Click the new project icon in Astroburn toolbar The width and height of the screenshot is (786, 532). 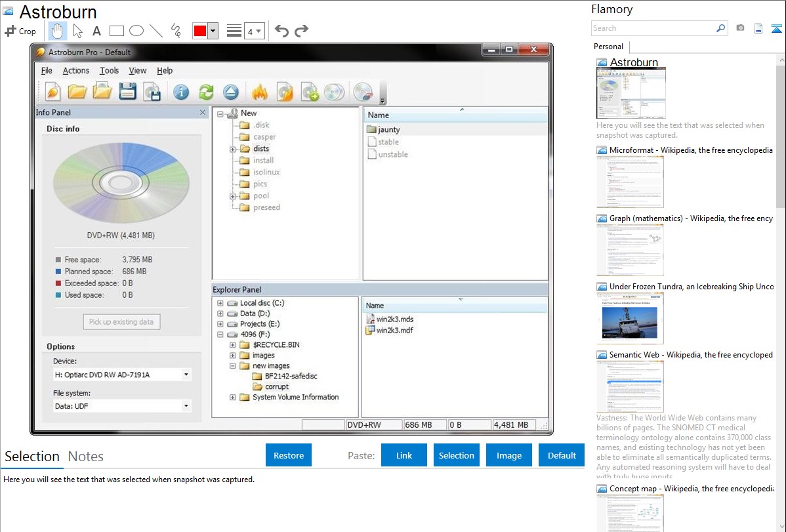click(x=52, y=92)
